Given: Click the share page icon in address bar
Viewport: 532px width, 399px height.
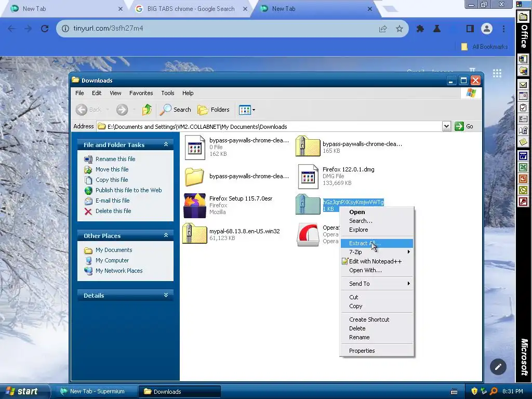Looking at the screenshot, I should 383,29.
